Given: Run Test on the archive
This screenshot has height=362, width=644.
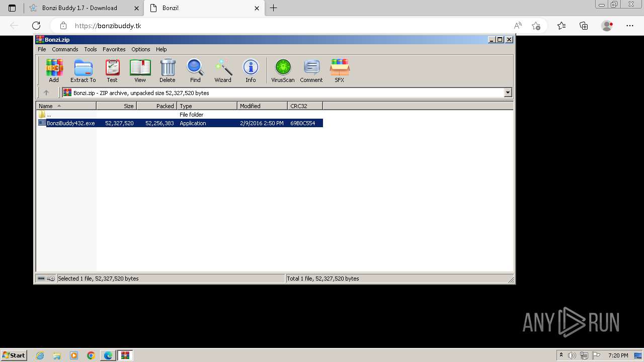Looking at the screenshot, I should (x=112, y=70).
